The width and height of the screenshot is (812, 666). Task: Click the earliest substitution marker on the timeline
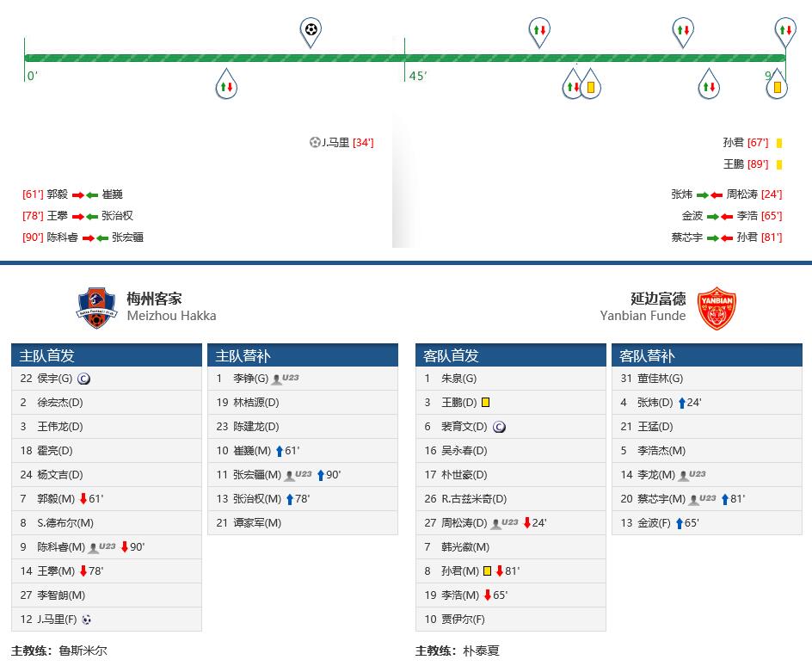click(x=226, y=85)
